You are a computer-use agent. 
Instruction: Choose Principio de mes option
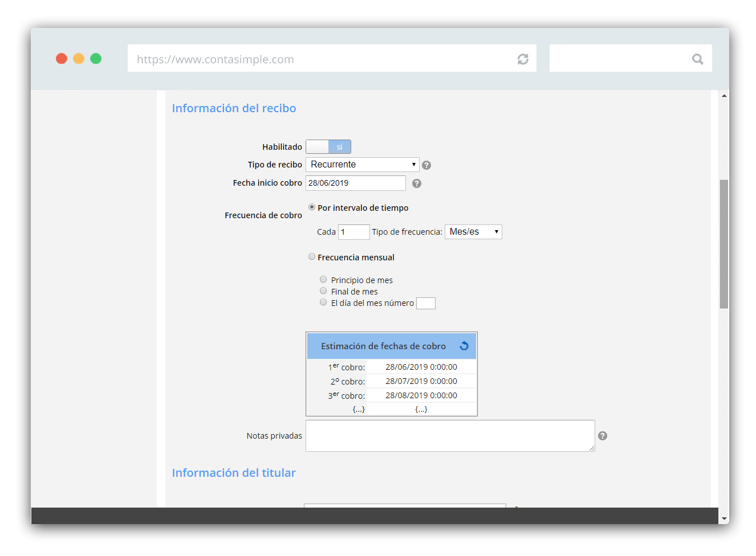click(x=323, y=280)
